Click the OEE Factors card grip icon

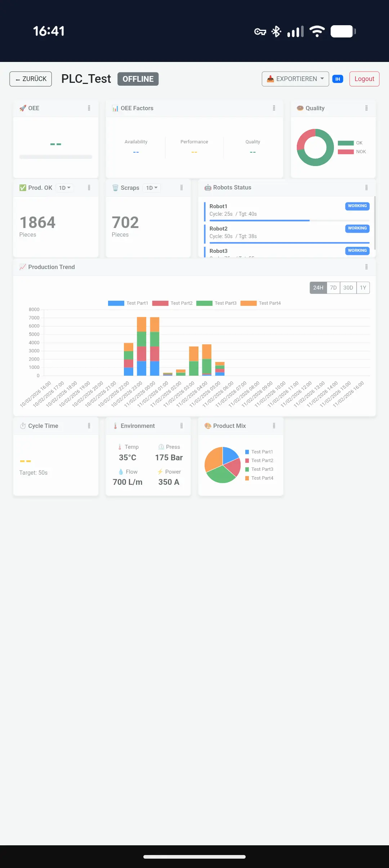pos(274,108)
